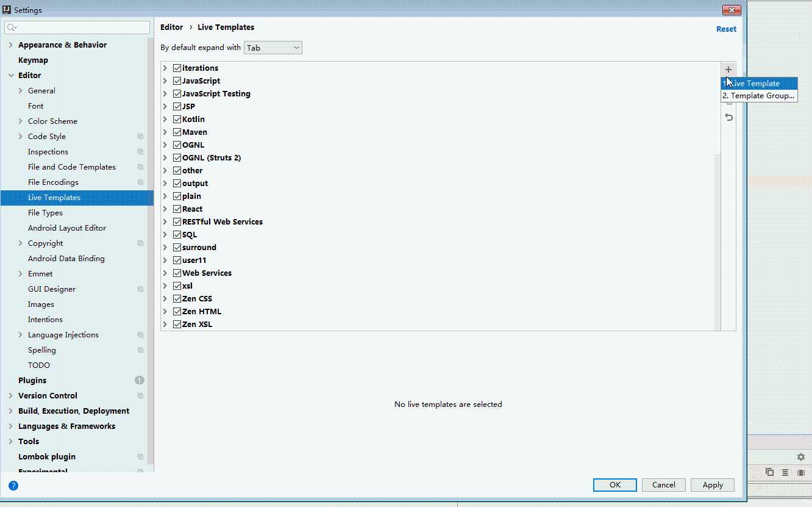Open TODO settings page

(39, 365)
